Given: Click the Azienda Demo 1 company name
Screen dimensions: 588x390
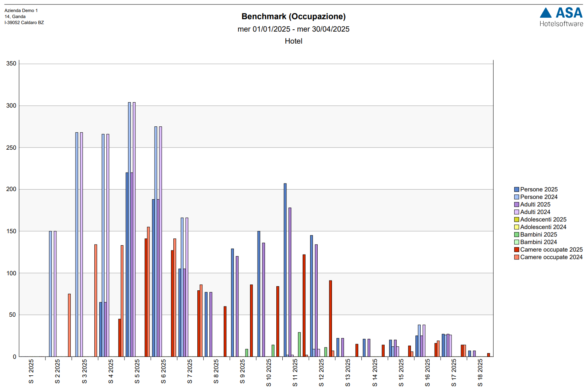Looking at the screenshot, I should click(21, 11).
